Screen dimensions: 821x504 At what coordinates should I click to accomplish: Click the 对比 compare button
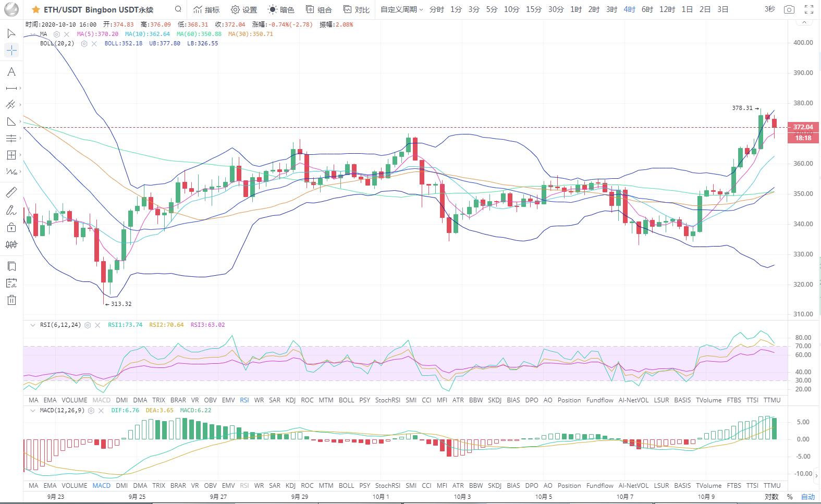pos(357,9)
